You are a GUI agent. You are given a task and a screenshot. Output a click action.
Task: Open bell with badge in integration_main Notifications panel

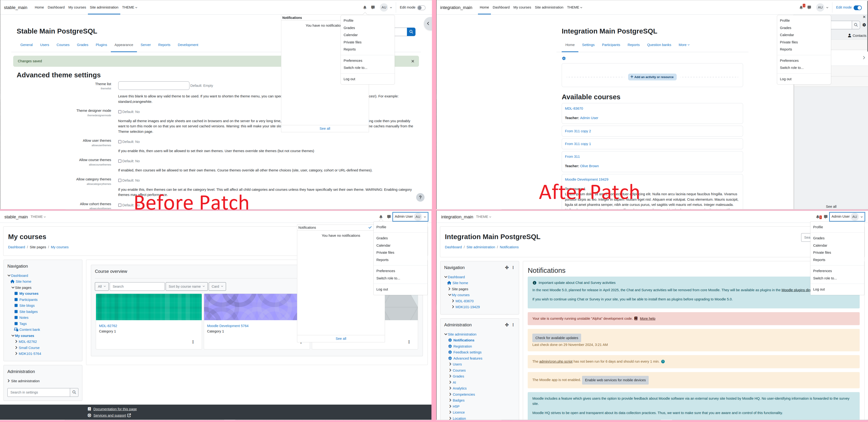pyautogui.click(x=818, y=217)
